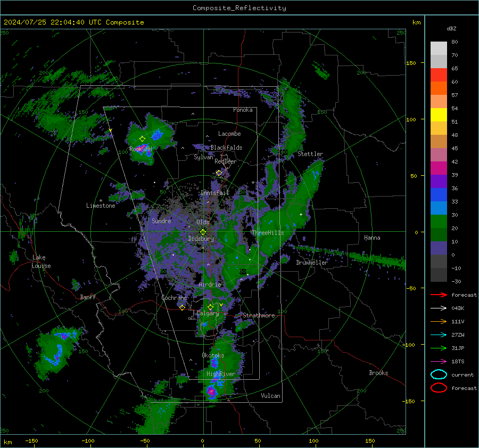Image resolution: width=479 pixels, height=448 pixels.
Task: Select the purple 36-39 dBZ color swatch
Action: (x=439, y=182)
